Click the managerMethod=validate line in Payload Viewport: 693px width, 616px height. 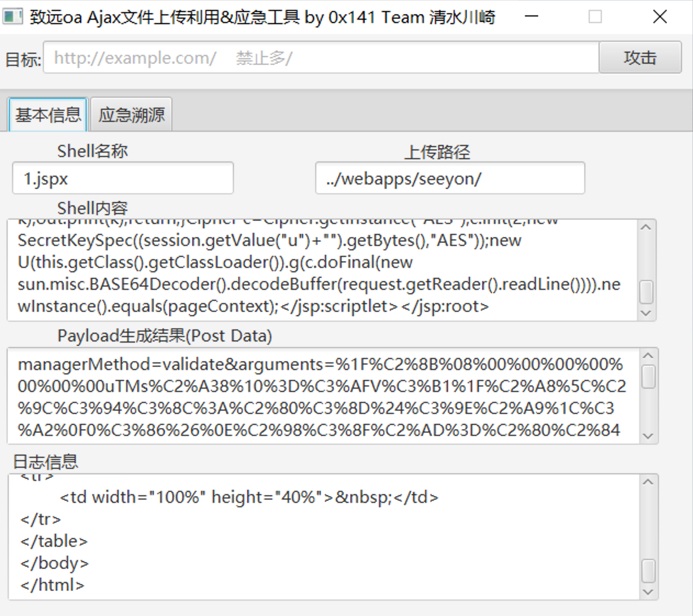coord(321,365)
